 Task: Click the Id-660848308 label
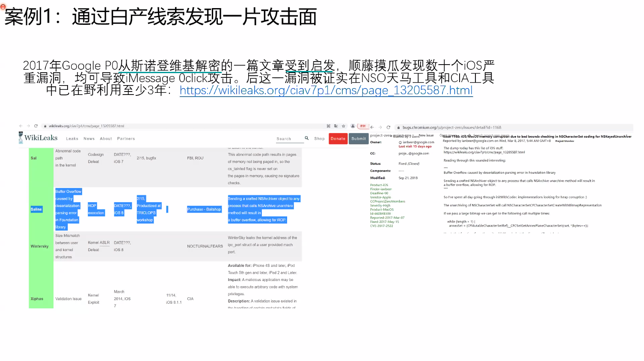(x=380, y=213)
